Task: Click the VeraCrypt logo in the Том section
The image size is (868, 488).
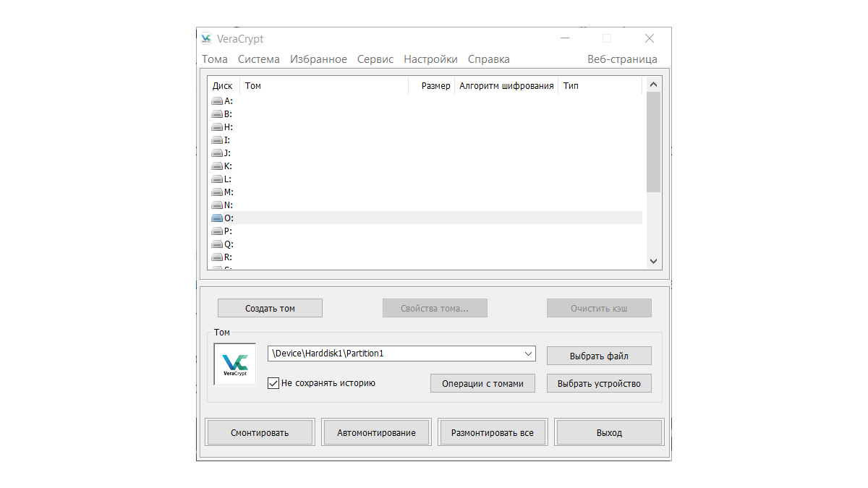Action: 234,364
